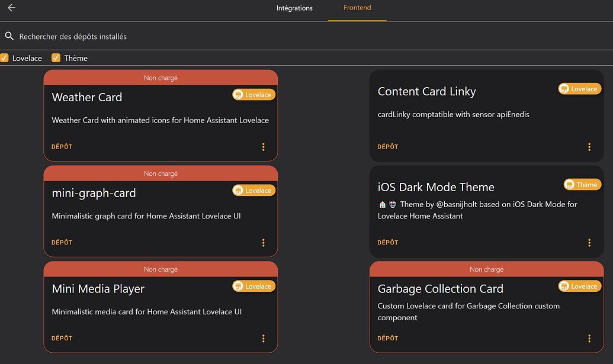This screenshot has height=364, width=613.
Task: Click Lovelace badge on mini-graph-card
Action: pyautogui.click(x=253, y=190)
